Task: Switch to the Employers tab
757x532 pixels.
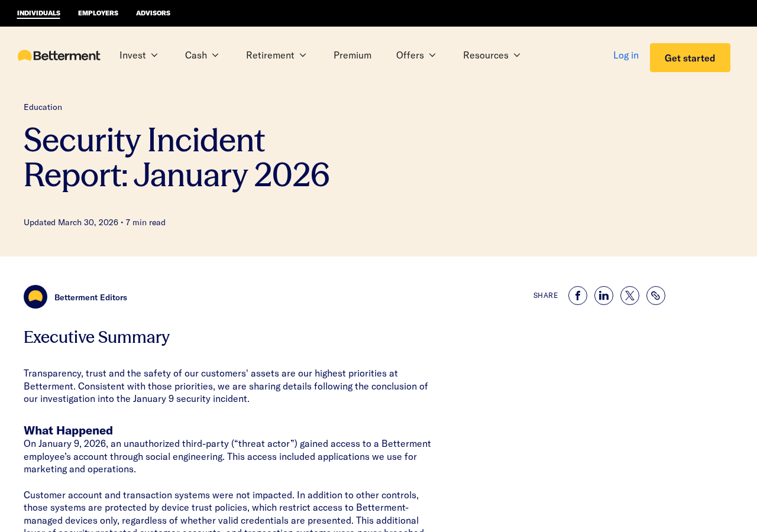Action: pyautogui.click(x=98, y=13)
